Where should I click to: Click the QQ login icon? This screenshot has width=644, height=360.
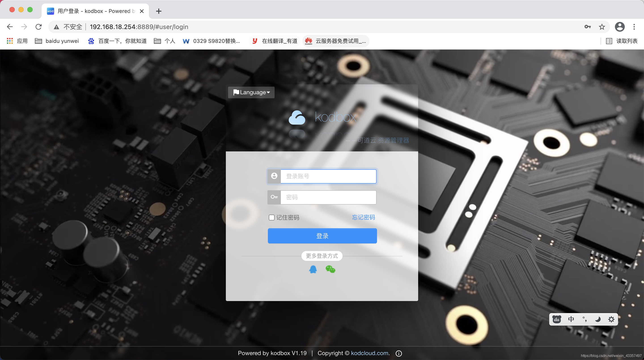click(x=313, y=270)
